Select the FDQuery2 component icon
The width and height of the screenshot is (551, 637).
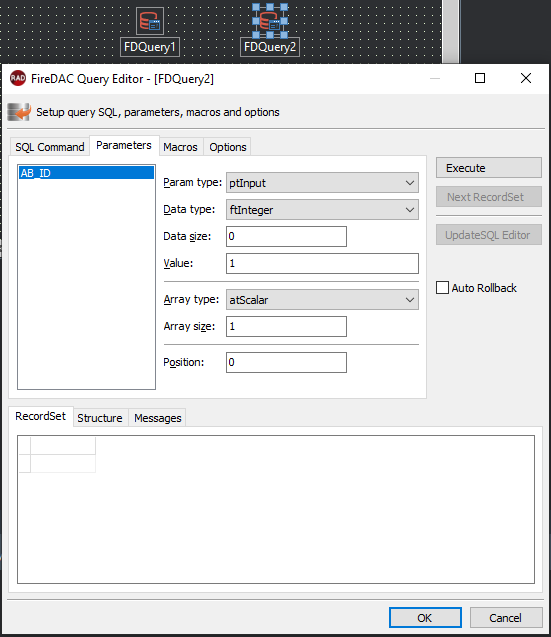[x=270, y=21]
